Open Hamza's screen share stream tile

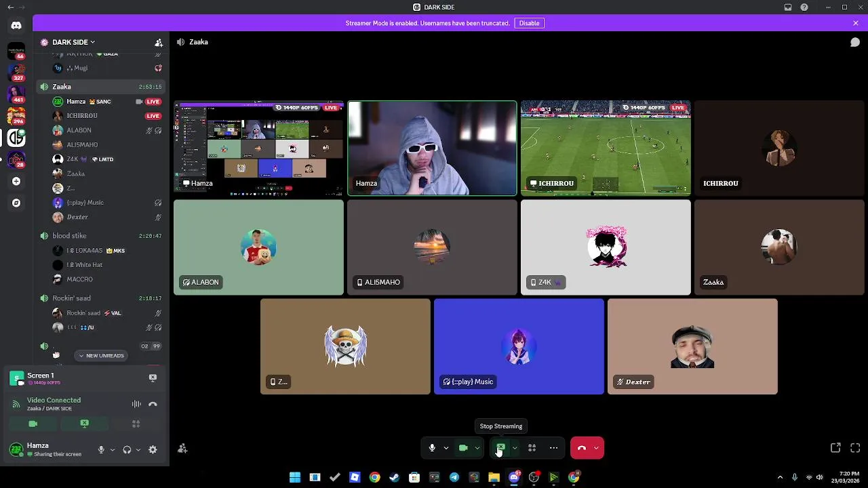point(258,148)
